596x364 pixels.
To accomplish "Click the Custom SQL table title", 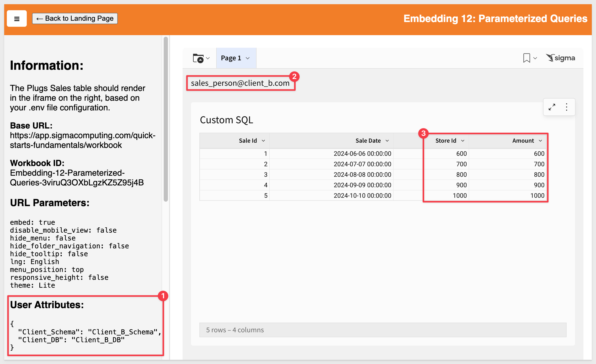I will pos(227,120).
